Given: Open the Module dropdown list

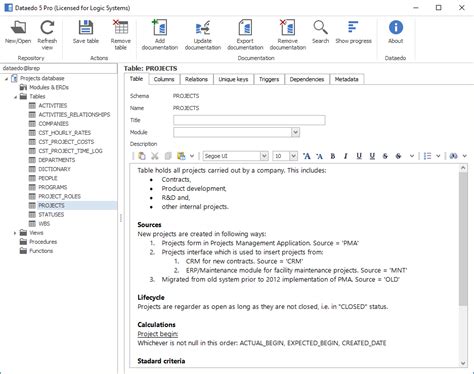Looking at the screenshot, I should tap(295, 132).
